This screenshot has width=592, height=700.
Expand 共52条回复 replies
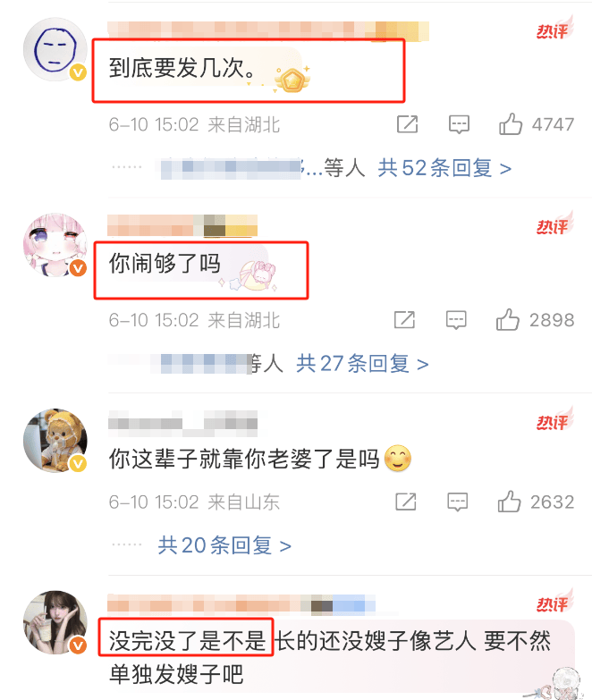444,168
